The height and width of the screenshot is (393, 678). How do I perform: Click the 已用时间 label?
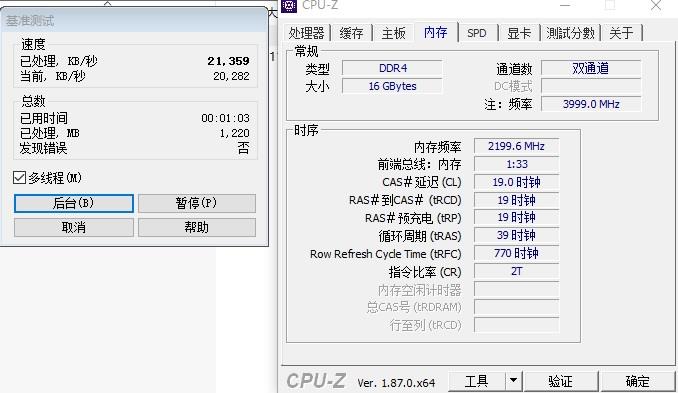44,118
